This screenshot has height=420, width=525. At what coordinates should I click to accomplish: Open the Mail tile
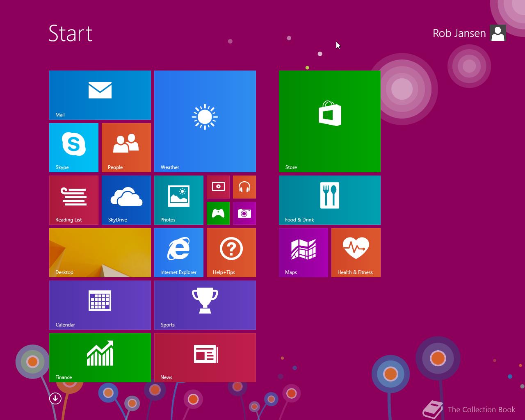pos(100,95)
